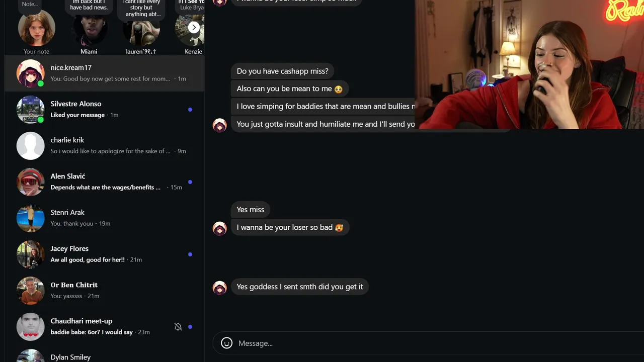The image size is (644, 362).
Task: Open the emoji picker in message box
Action: coord(227,343)
